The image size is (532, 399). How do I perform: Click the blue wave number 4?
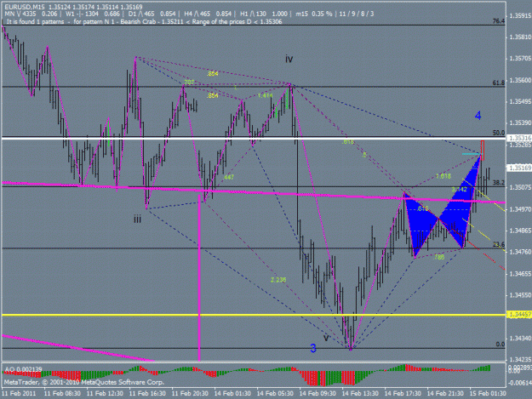click(478, 116)
